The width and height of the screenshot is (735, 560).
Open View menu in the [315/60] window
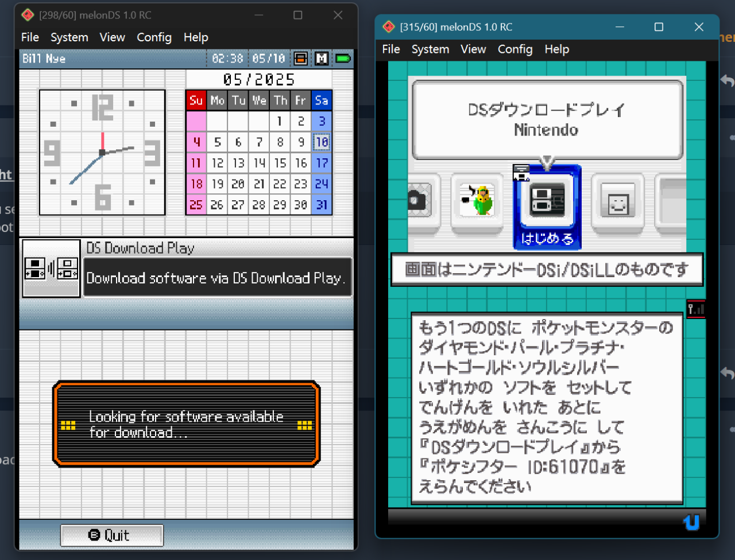pos(473,49)
